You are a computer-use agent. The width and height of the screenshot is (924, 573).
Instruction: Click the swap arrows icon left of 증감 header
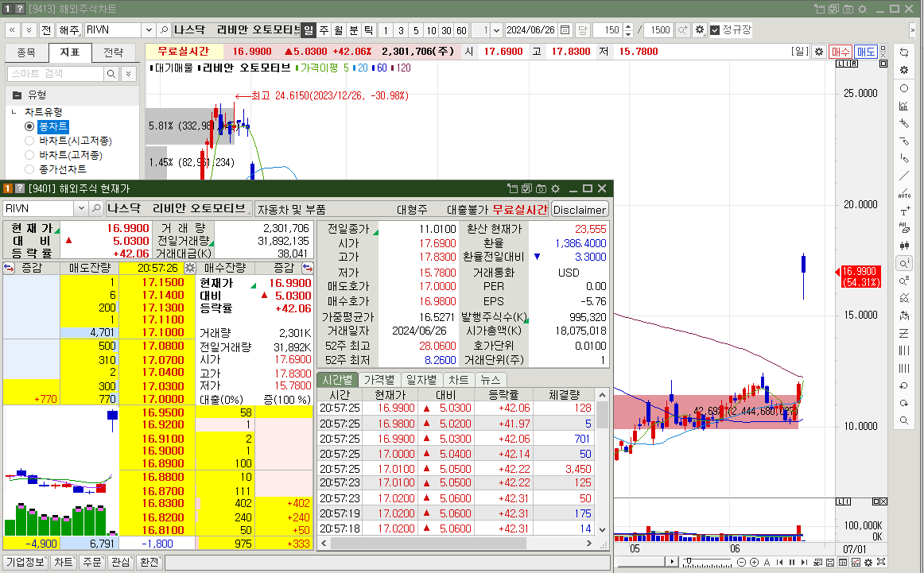(9, 268)
